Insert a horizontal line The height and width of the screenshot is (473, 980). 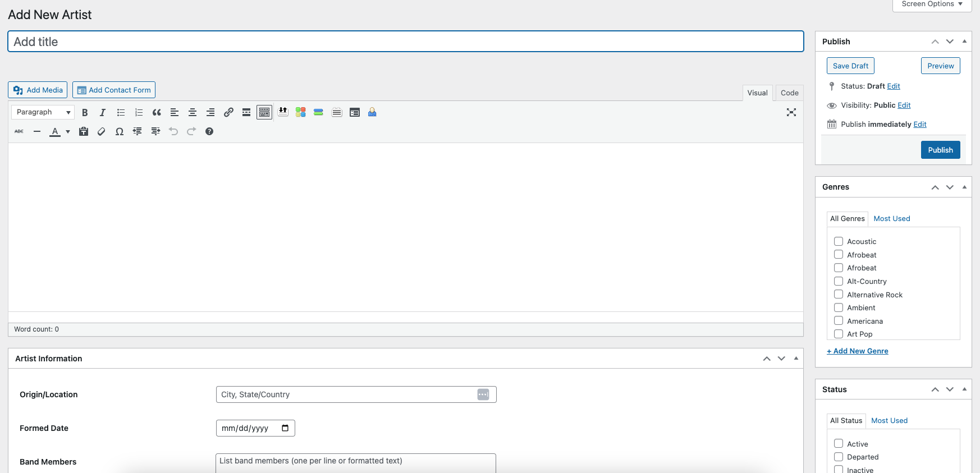point(37,131)
